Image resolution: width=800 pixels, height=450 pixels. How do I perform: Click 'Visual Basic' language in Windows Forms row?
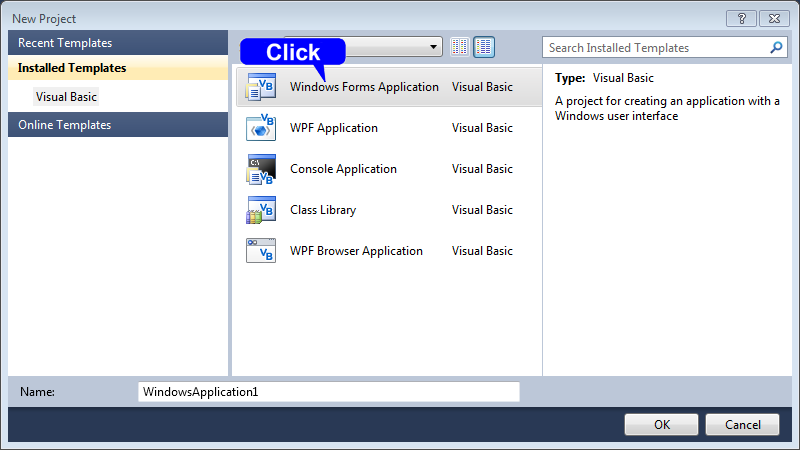(482, 87)
